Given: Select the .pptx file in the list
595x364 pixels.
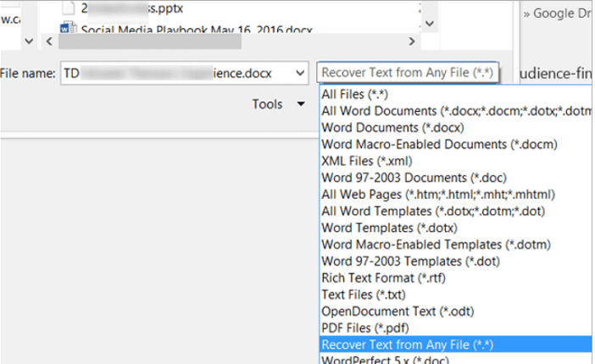Looking at the screenshot, I should pyautogui.click(x=131, y=8).
